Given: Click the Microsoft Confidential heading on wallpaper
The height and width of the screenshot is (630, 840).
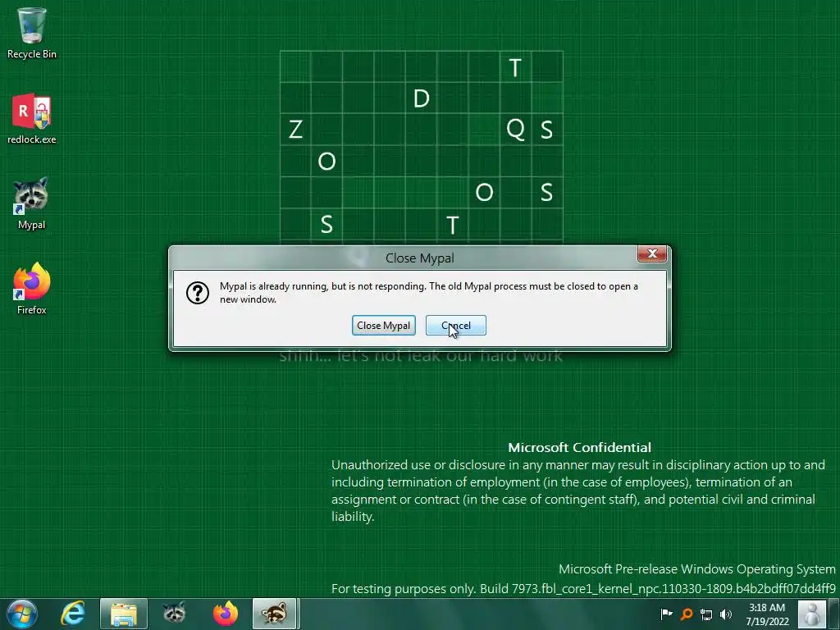Looking at the screenshot, I should coord(580,447).
